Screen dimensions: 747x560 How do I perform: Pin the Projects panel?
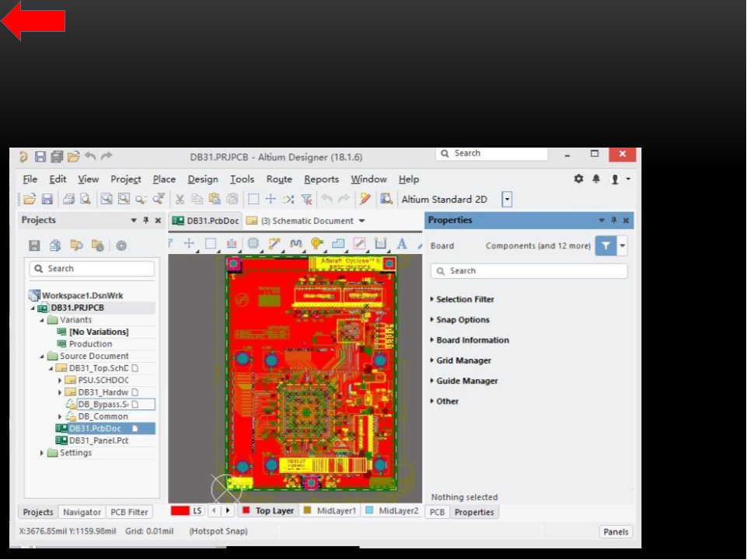[x=146, y=220]
